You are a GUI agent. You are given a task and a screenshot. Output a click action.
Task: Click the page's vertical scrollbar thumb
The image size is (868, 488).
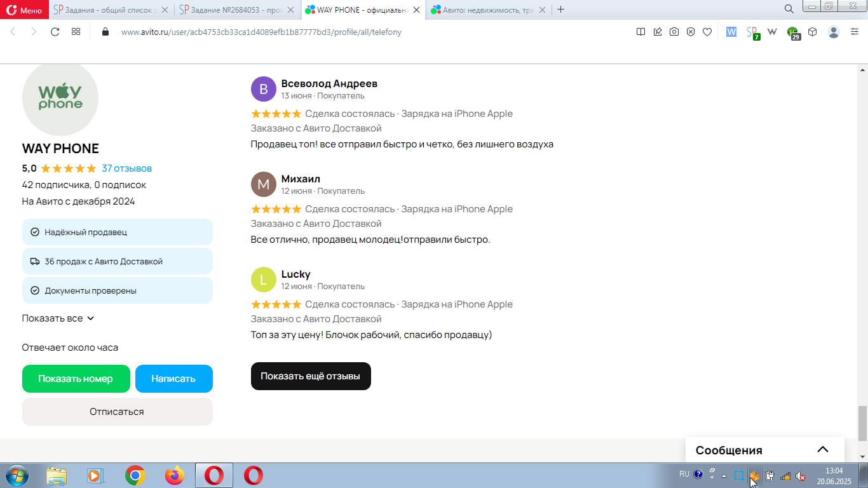coord(862,424)
